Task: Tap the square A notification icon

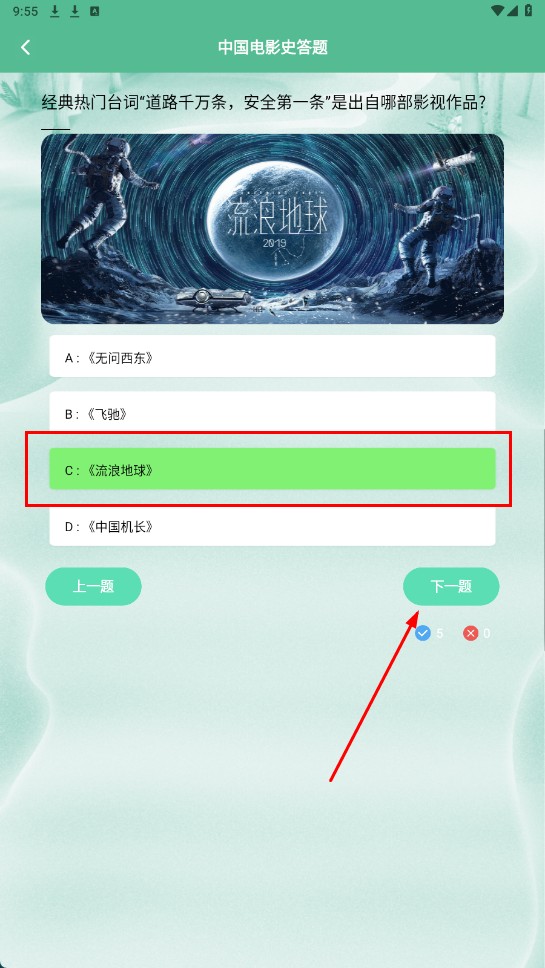Action: pos(94,11)
